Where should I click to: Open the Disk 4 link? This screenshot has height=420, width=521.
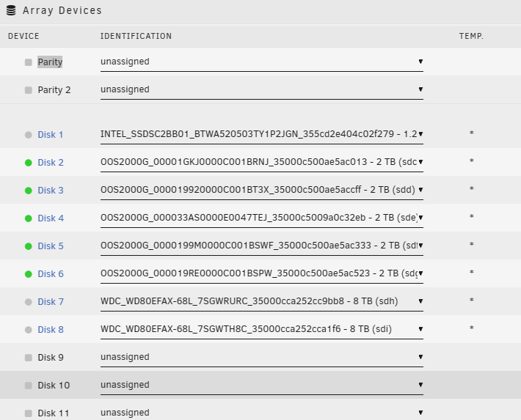click(51, 218)
